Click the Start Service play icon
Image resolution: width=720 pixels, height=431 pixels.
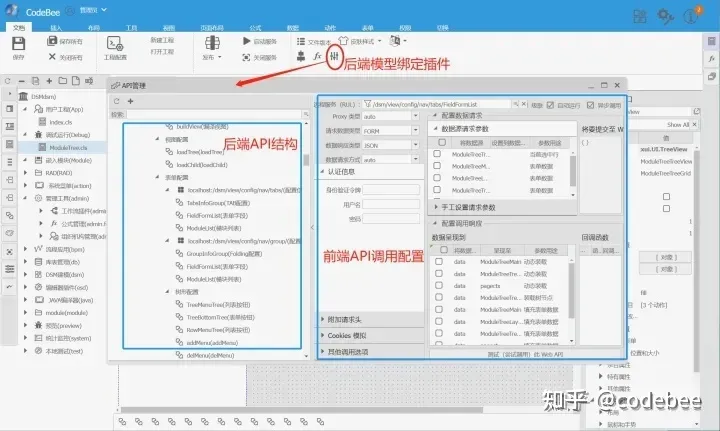pos(247,41)
